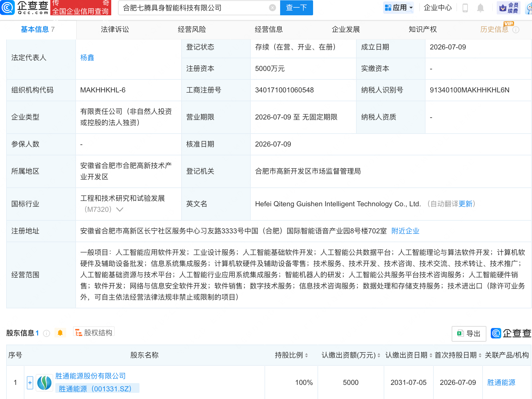Click taxpayer ID 91340100MAKHHKHL6N
This screenshot has width=532, height=399.
tap(469, 90)
